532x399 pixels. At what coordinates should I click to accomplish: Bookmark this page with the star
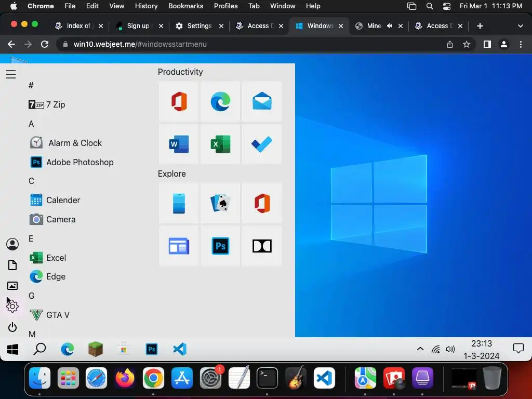(467, 44)
